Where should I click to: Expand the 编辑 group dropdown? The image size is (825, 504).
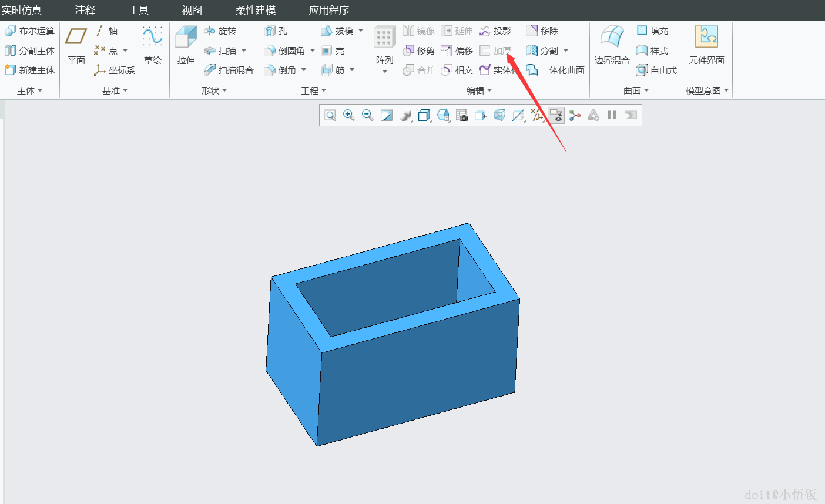479,90
